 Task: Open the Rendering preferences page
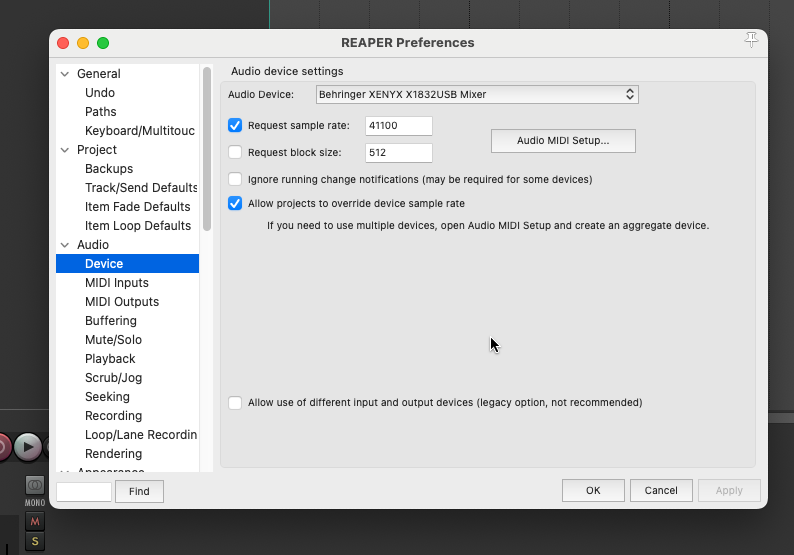113,454
